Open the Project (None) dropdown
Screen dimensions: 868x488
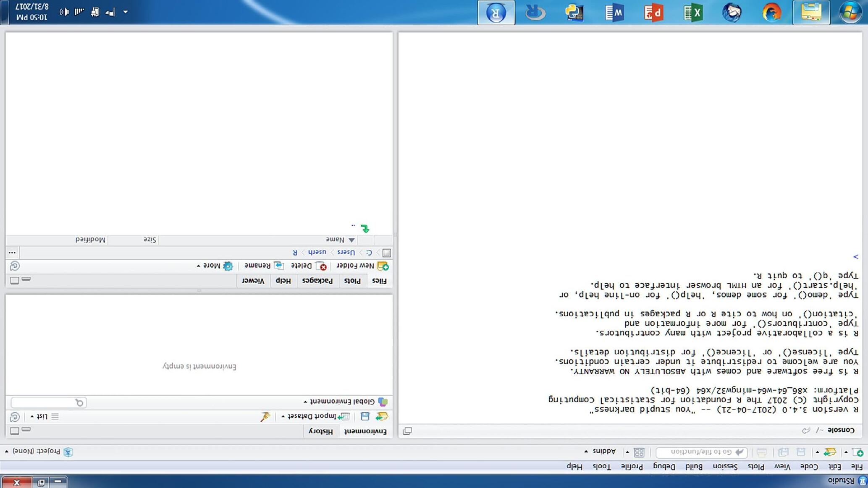tap(37, 451)
